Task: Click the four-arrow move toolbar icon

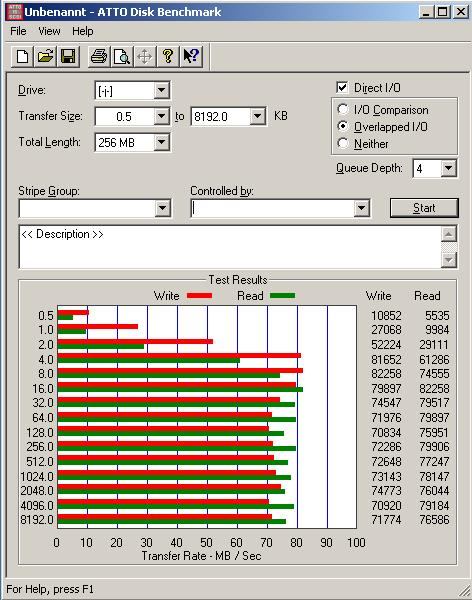Action: 145,57
